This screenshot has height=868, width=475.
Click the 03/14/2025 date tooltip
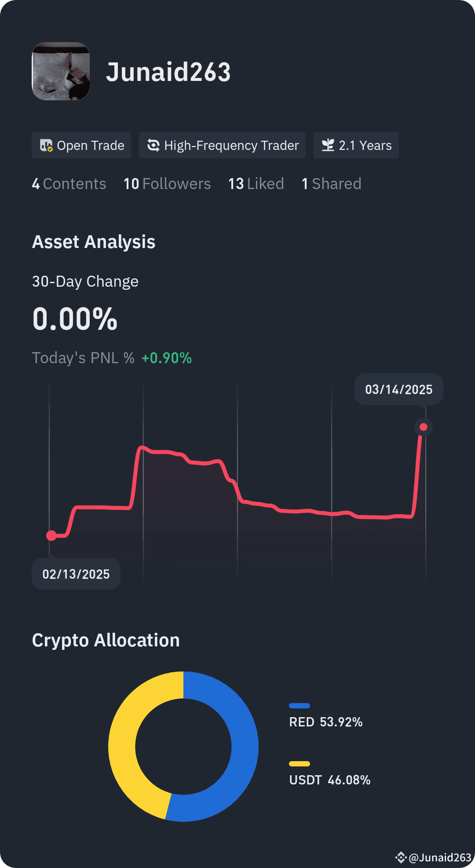399,389
